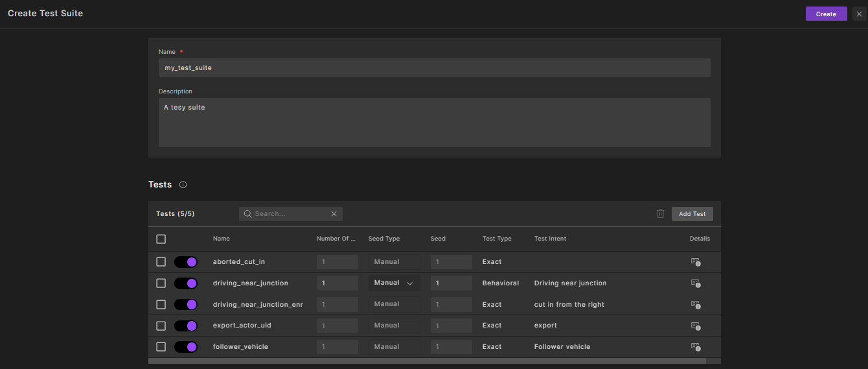Viewport: 868px width, 369px height.
Task: Open details for aborted_cut_in test
Action: [696, 262]
